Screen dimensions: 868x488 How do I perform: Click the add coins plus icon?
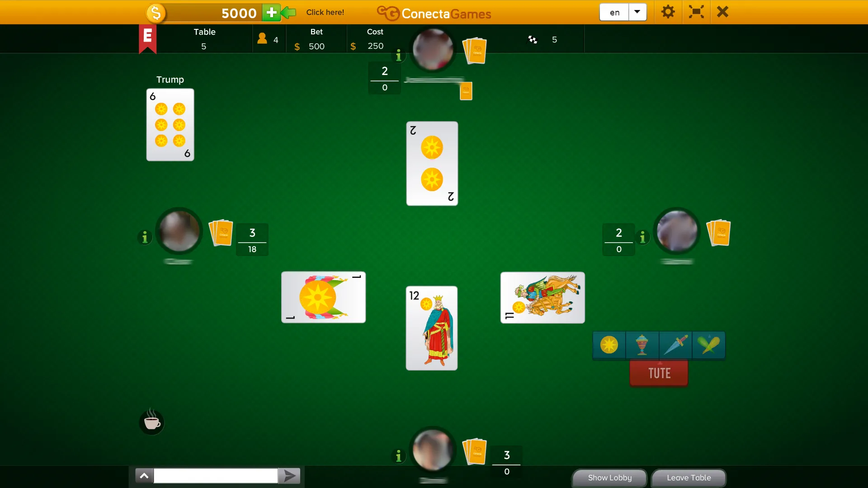click(x=269, y=12)
